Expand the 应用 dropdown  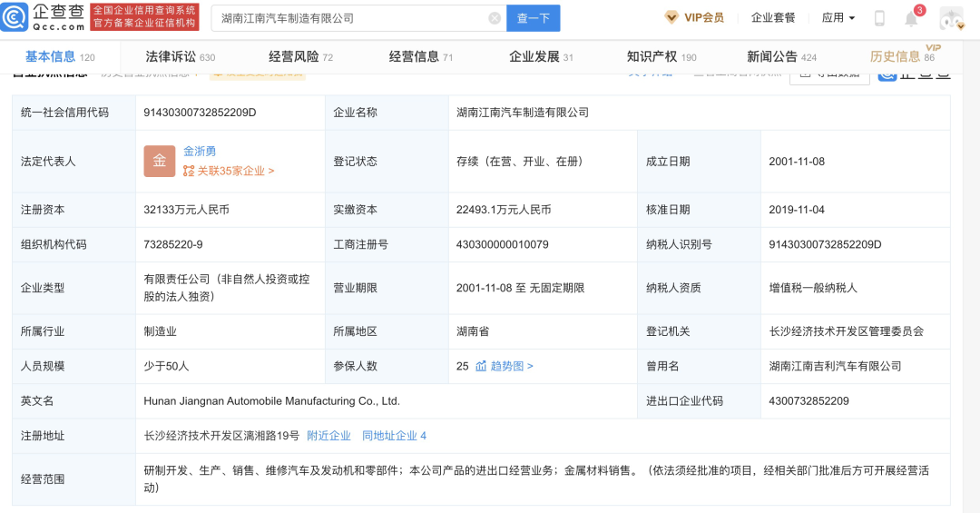[838, 17]
